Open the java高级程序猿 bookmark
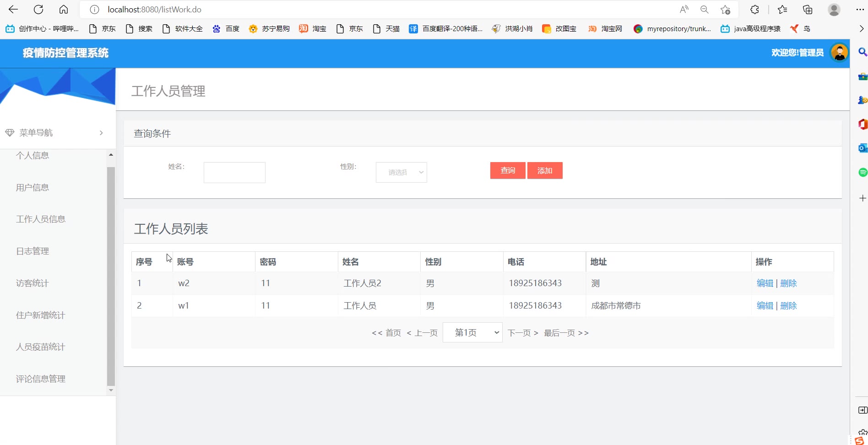Screen dimensions: 868x445 (x=750, y=29)
